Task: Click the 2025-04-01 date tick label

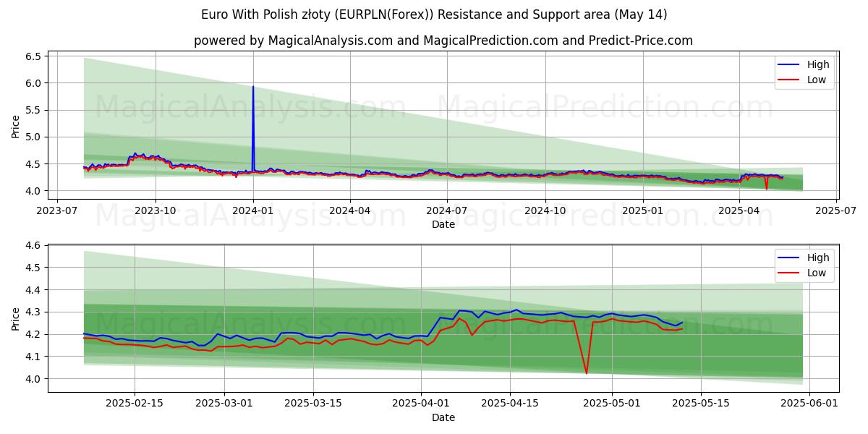Action: point(422,403)
